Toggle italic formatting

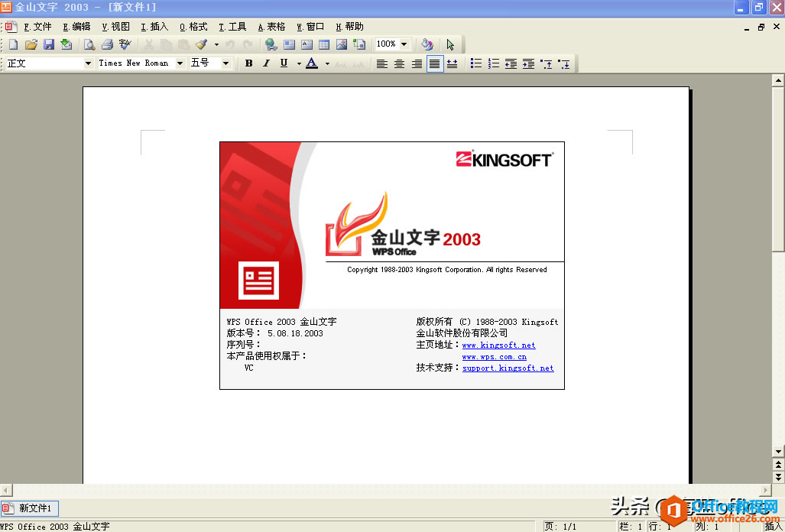(266, 63)
